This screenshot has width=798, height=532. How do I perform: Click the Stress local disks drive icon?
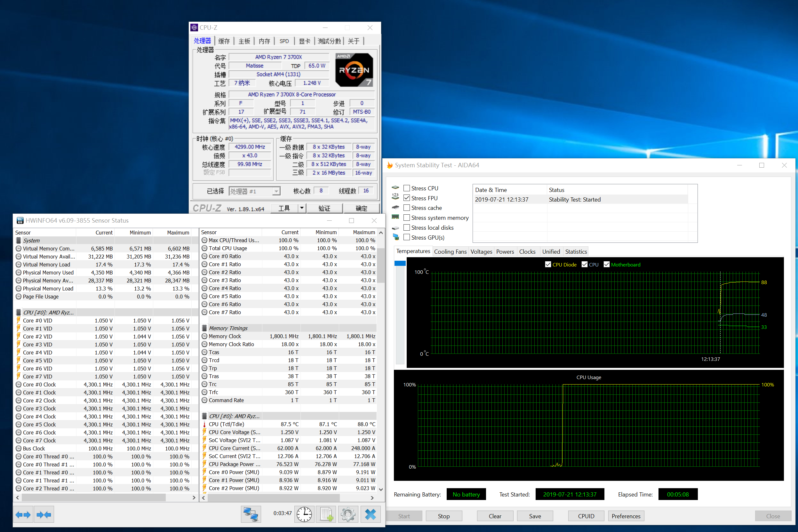pos(395,228)
